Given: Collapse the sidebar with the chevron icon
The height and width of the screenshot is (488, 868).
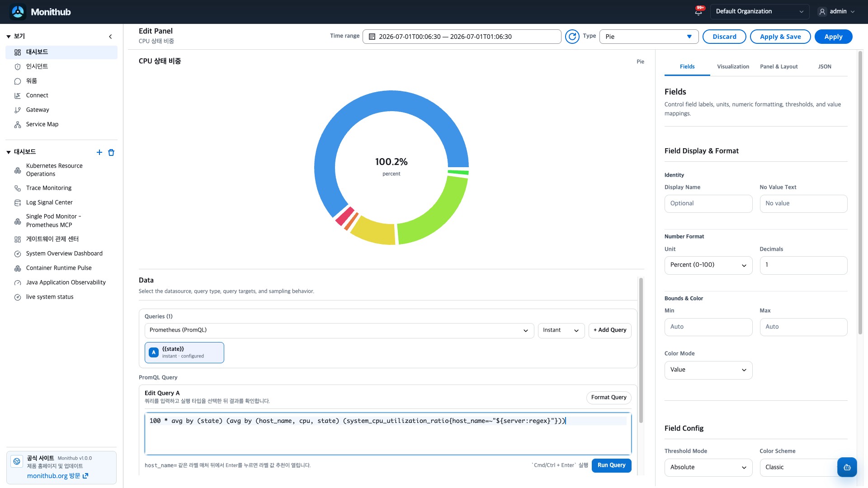Looking at the screenshot, I should [111, 37].
